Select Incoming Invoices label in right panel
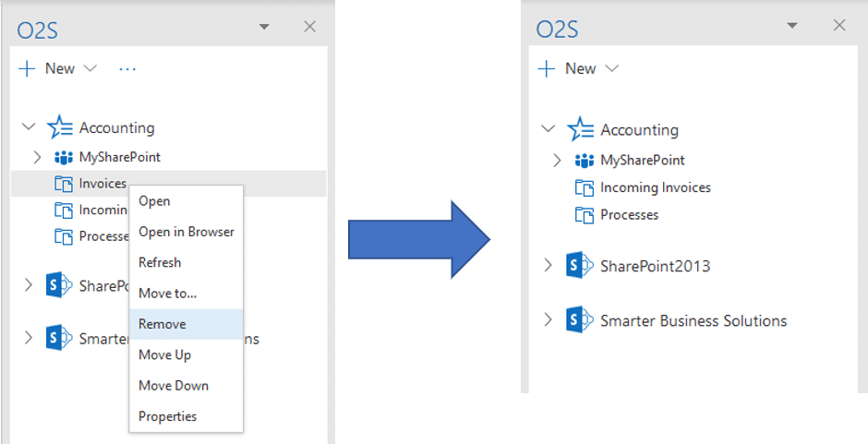868x444 pixels. (656, 187)
